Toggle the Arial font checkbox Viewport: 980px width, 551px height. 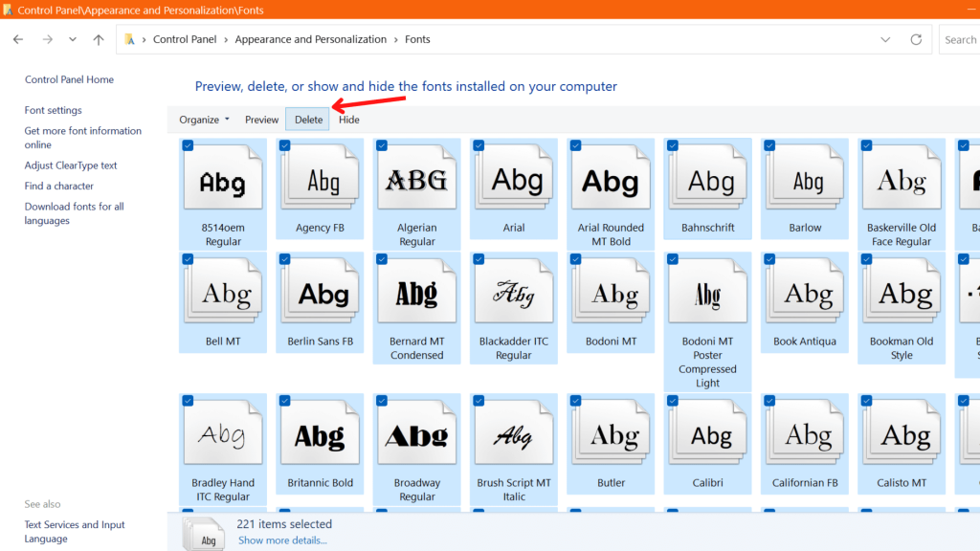coord(479,145)
